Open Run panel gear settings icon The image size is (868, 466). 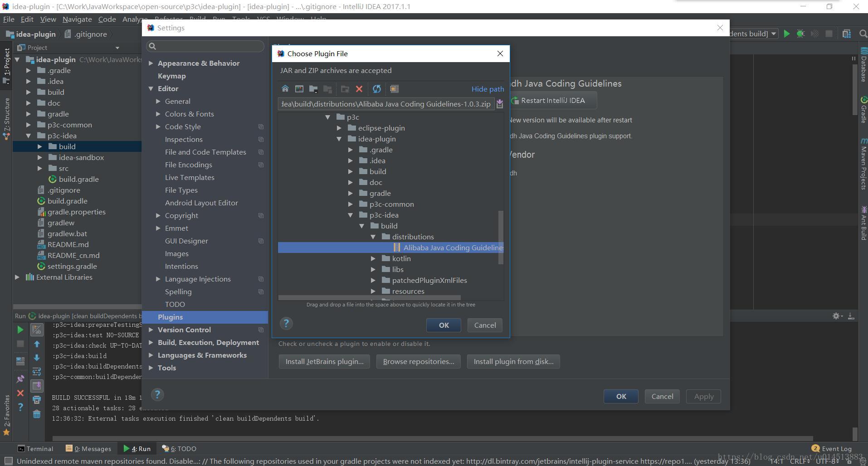(x=837, y=316)
